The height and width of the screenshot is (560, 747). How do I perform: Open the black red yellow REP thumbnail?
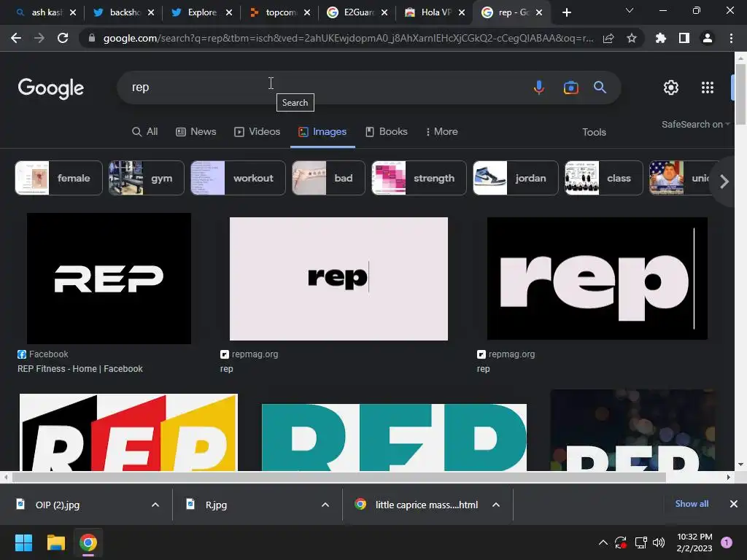pos(128,432)
